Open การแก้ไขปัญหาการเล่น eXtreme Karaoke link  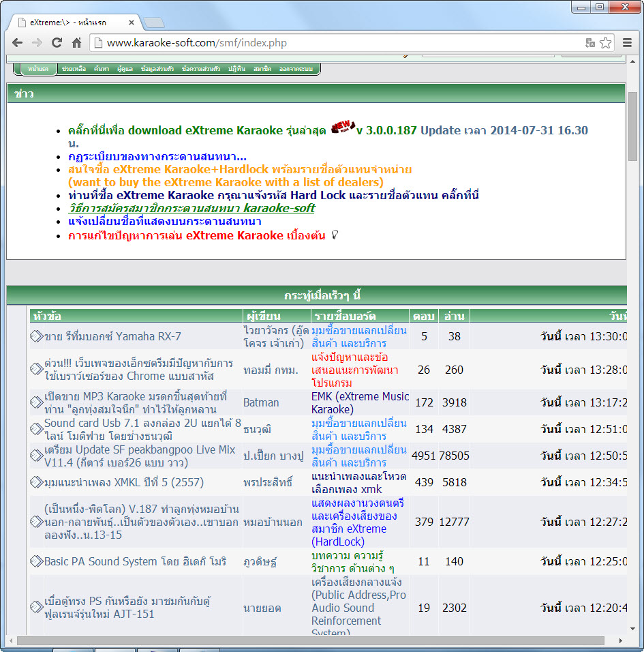(x=196, y=236)
